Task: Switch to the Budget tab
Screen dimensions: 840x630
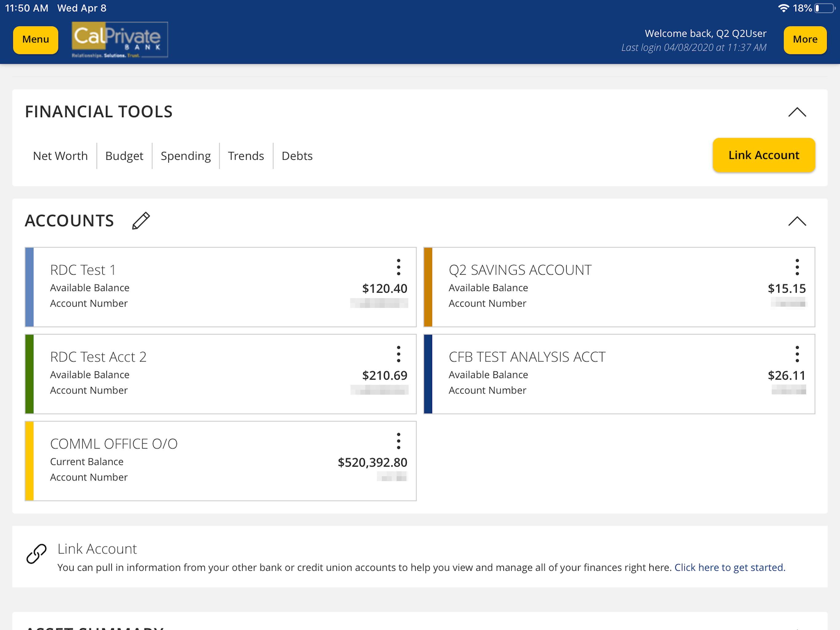Action: click(124, 156)
